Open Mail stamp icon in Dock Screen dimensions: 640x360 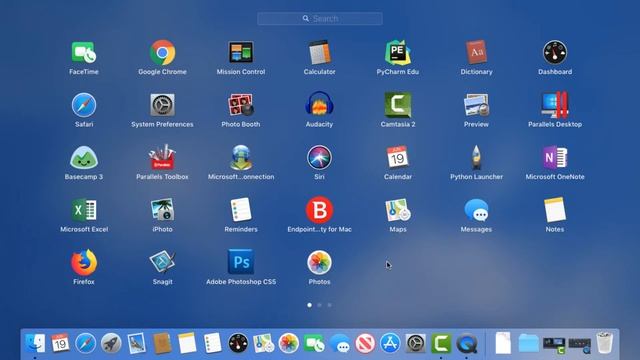136,343
